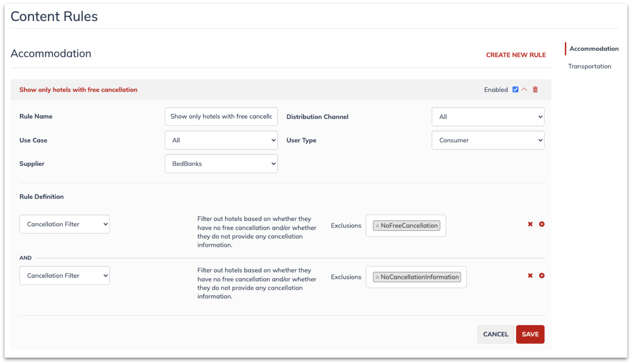Click the 'Content Rules' page title
633x364 pixels.
54,16
